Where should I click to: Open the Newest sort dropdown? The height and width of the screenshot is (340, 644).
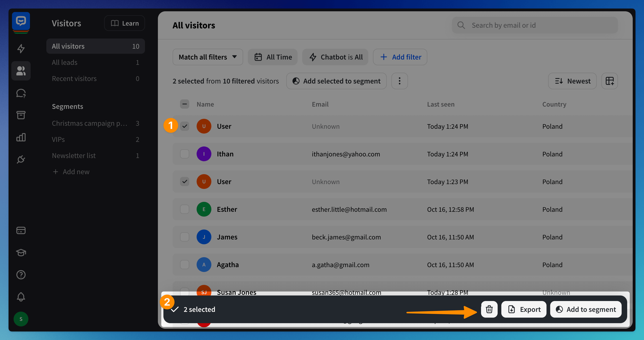click(572, 81)
